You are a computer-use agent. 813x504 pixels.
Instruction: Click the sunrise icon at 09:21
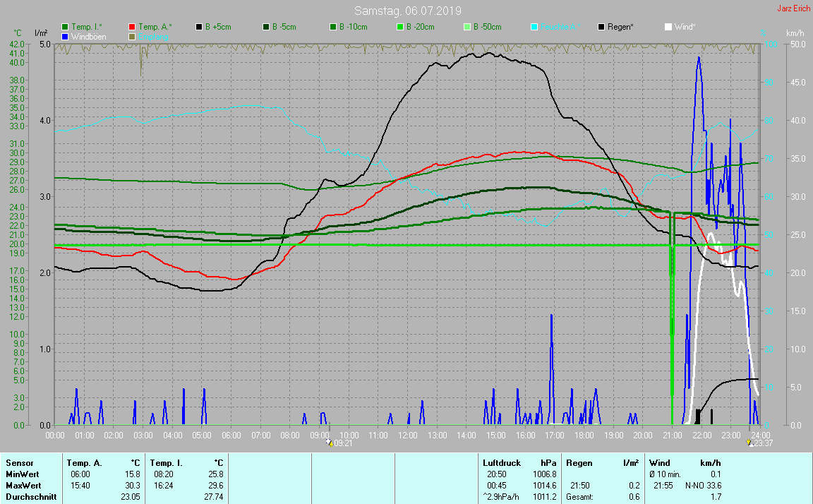(x=330, y=443)
